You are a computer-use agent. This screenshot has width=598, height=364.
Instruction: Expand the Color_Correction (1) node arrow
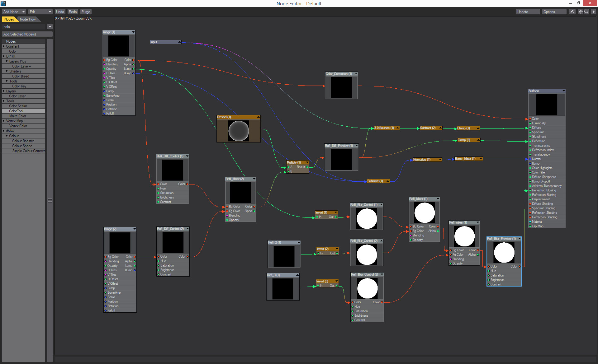356,74
